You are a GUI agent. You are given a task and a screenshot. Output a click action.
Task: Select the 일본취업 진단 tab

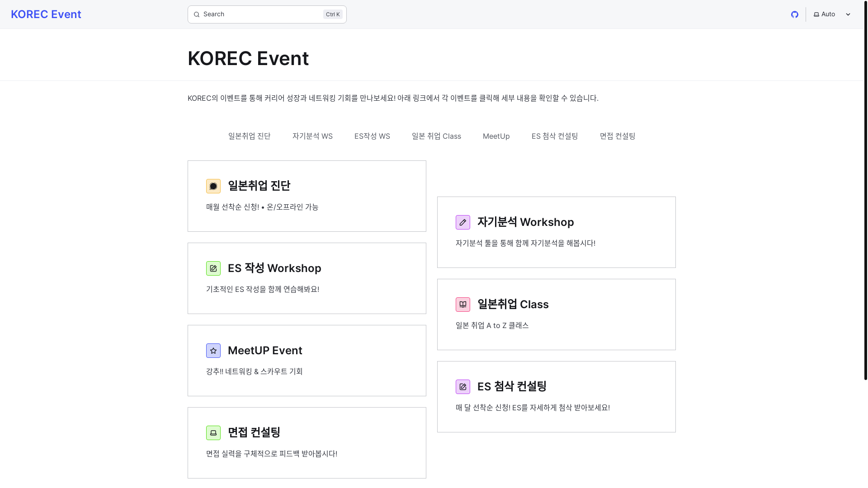point(250,136)
